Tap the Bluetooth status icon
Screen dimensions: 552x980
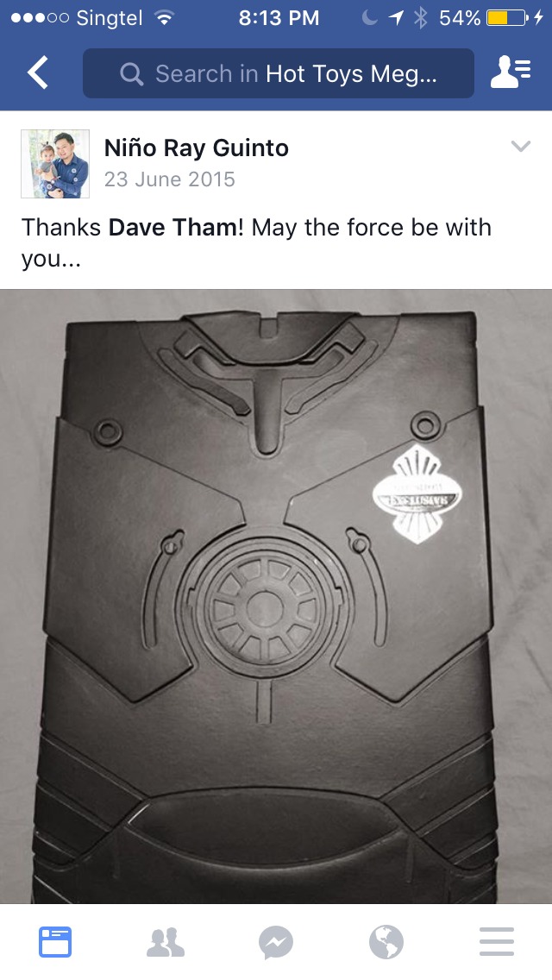point(421,18)
